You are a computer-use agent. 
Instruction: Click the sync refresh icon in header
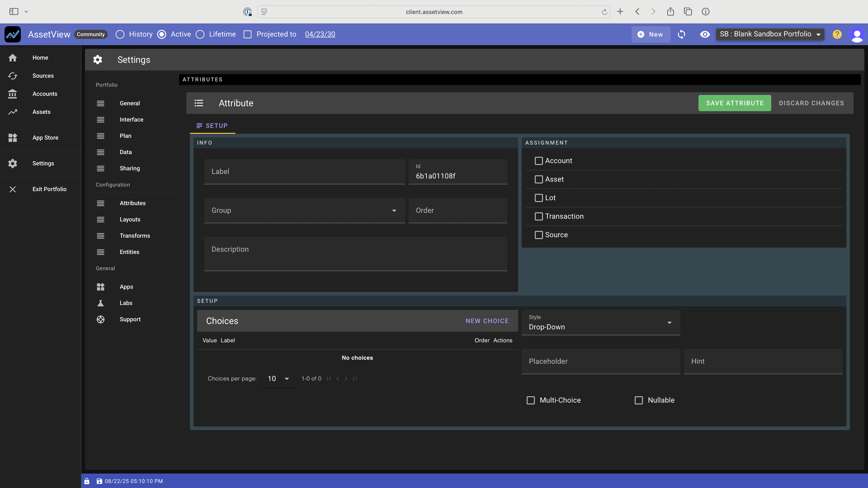[681, 34]
